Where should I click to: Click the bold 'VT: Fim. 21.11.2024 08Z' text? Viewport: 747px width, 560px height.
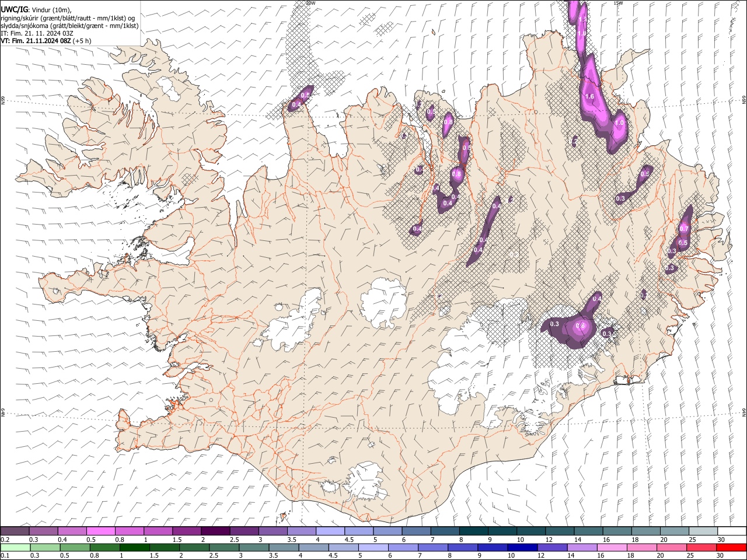(x=36, y=41)
